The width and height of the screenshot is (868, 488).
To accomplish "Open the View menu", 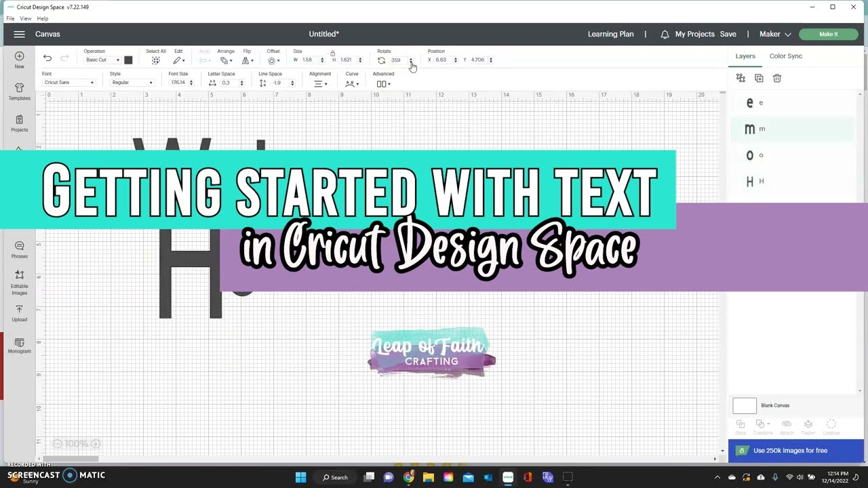I will 26,18.
